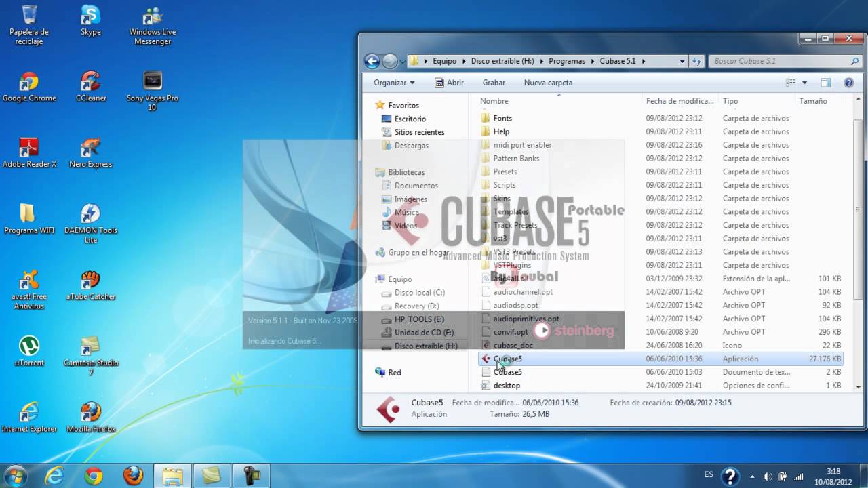Open the Documentos library
The width and height of the screenshot is (868, 488).
[x=410, y=186]
